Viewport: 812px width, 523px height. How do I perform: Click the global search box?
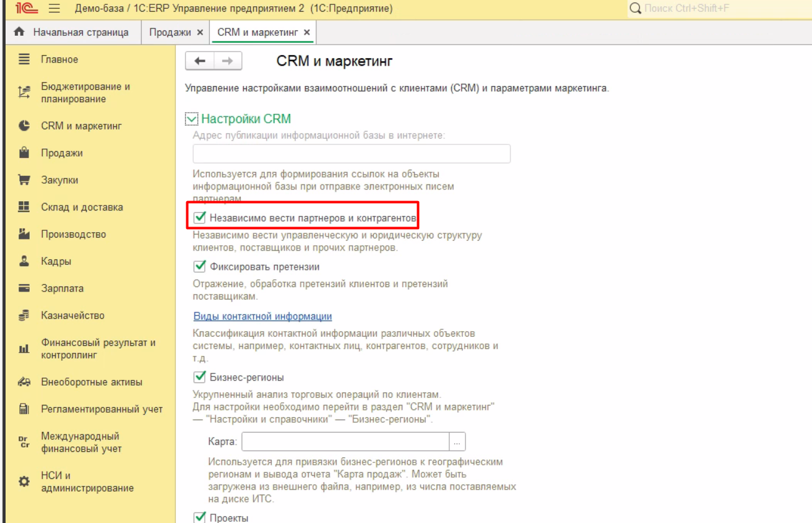[x=718, y=9]
